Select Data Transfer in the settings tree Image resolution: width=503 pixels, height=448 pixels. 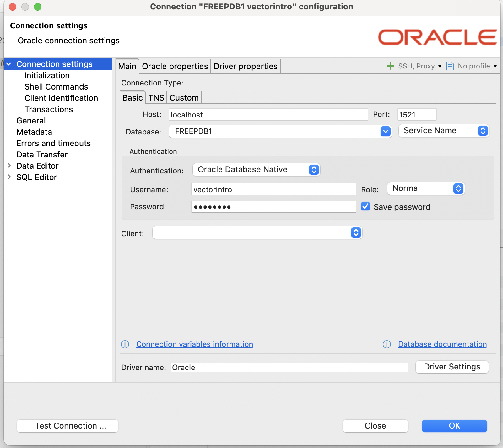point(42,155)
